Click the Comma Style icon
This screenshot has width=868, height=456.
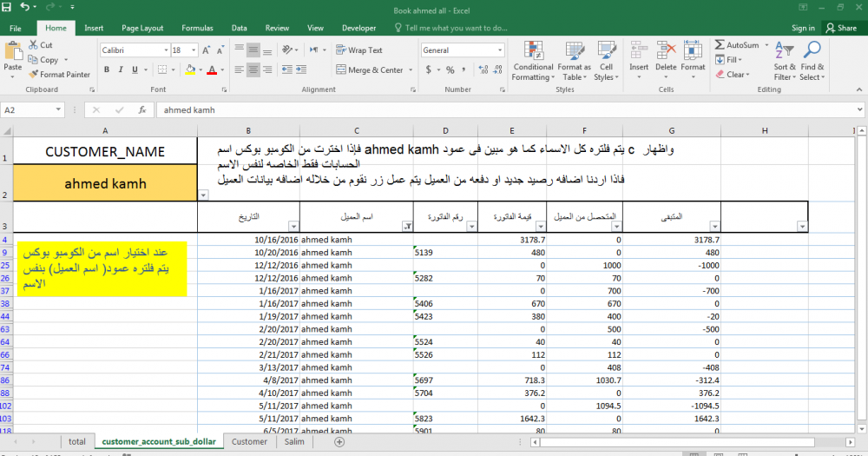tap(464, 69)
